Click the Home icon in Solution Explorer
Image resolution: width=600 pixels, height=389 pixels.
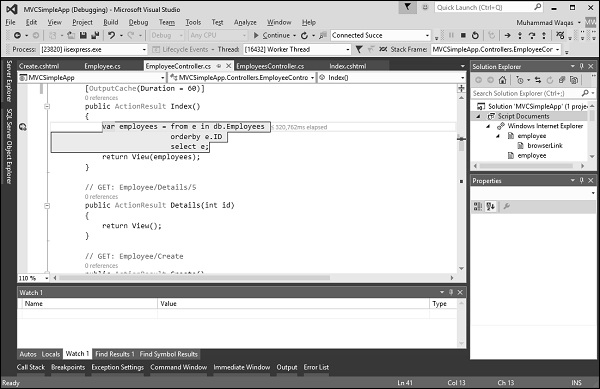(502, 80)
